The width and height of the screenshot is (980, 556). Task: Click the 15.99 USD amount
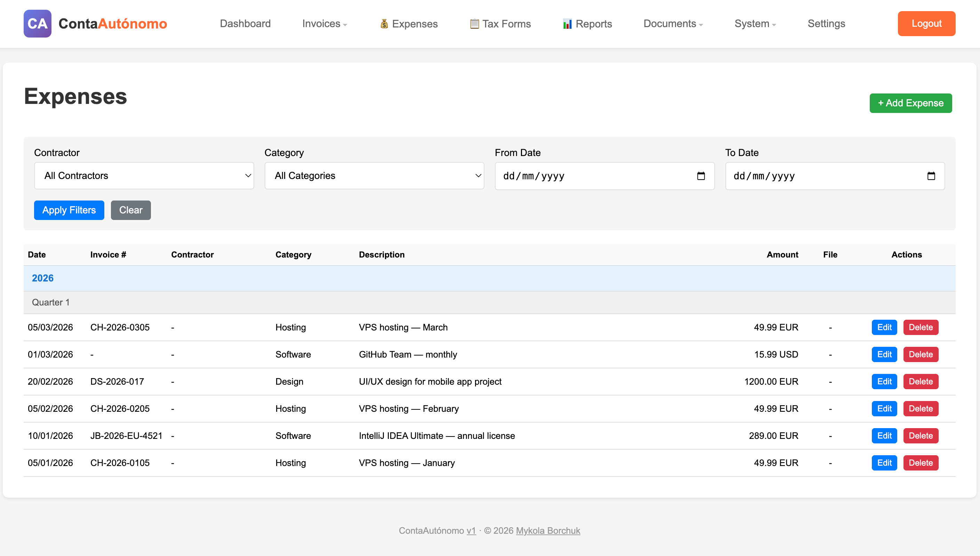coord(776,354)
